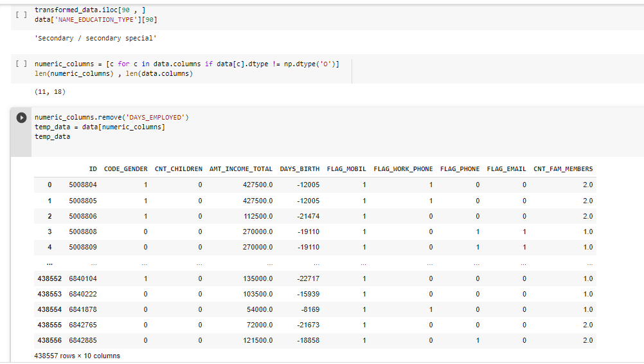644x364 pixels.
Task: Click the FLAG_WORK_PHONE column header
Action: click(404, 169)
